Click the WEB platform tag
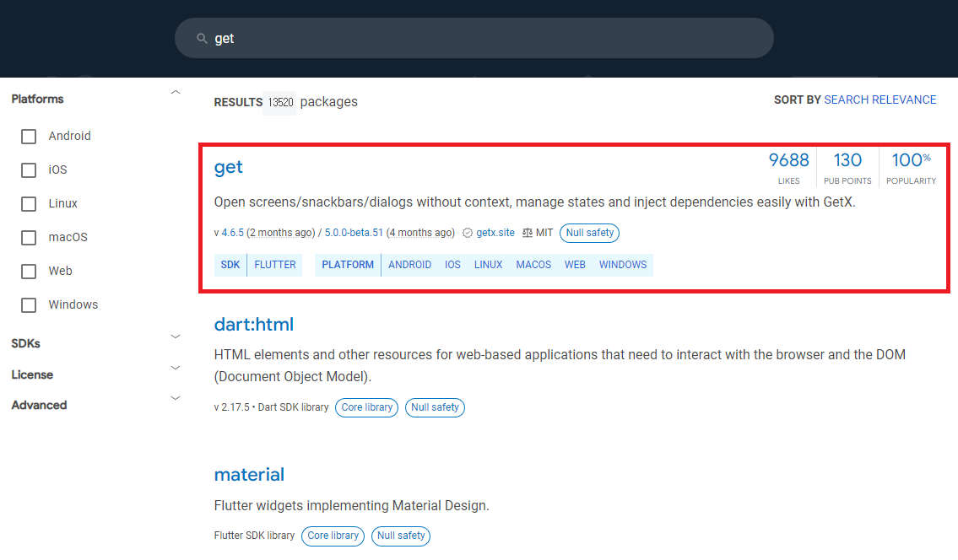The height and width of the screenshot is (560, 958). (575, 265)
